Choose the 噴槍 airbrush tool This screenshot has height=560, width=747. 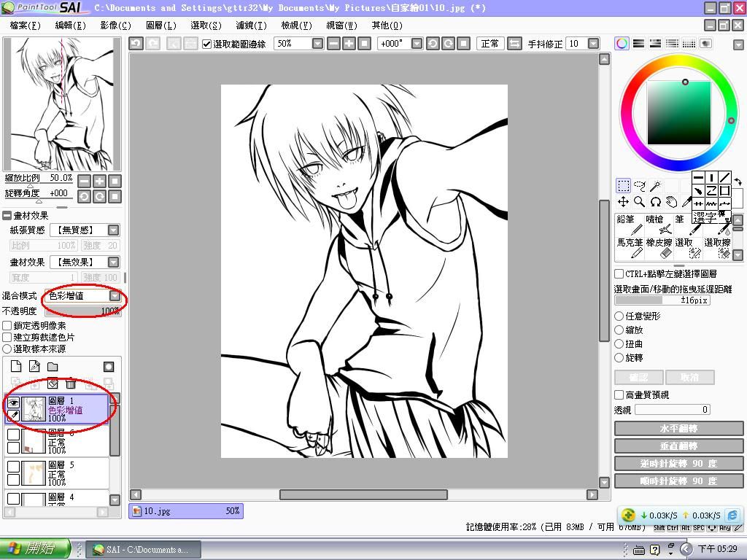(658, 225)
